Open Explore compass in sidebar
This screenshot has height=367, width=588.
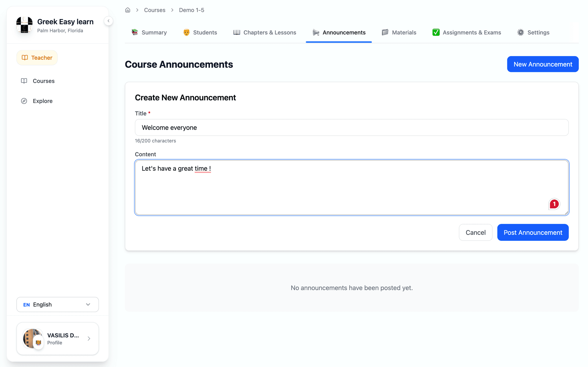click(x=24, y=101)
